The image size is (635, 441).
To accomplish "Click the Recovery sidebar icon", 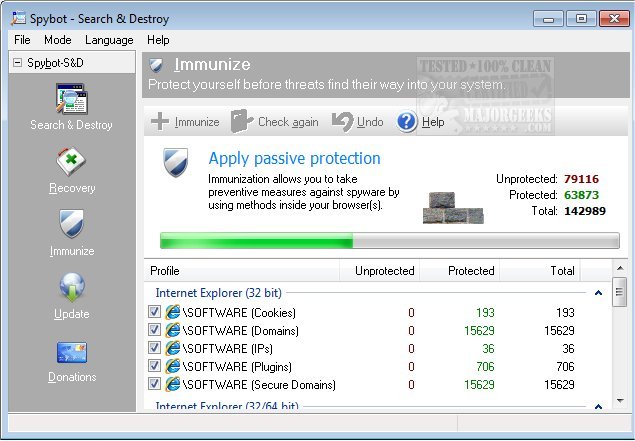I will coord(71,163).
